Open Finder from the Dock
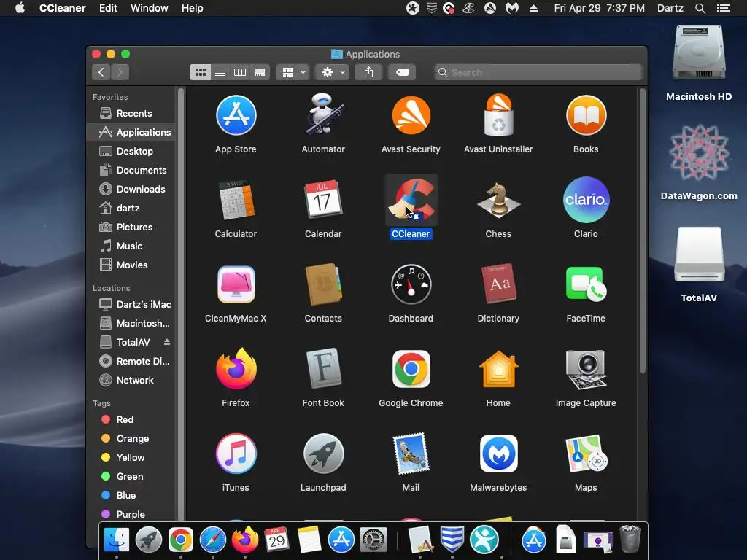Viewport: 747px width, 560px height. tap(116, 540)
